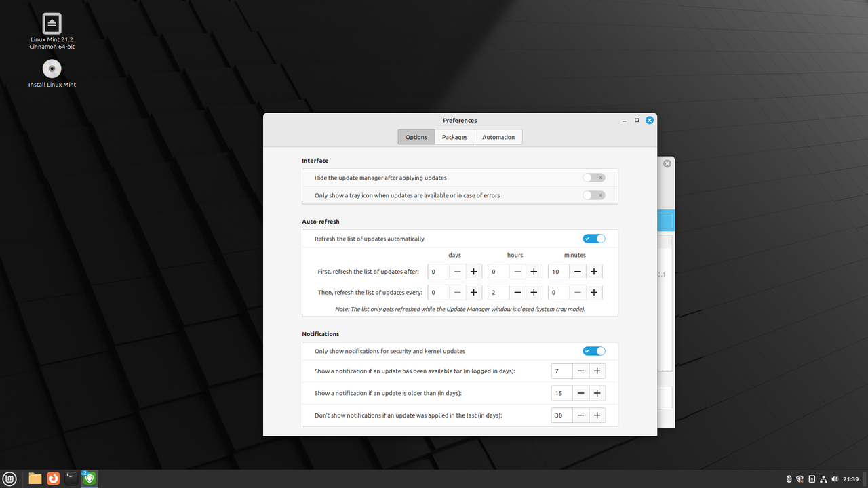Click the first refresh minutes field showing 10
Image resolution: width=868 pixels, height=488 pixels.
[558, 272]
